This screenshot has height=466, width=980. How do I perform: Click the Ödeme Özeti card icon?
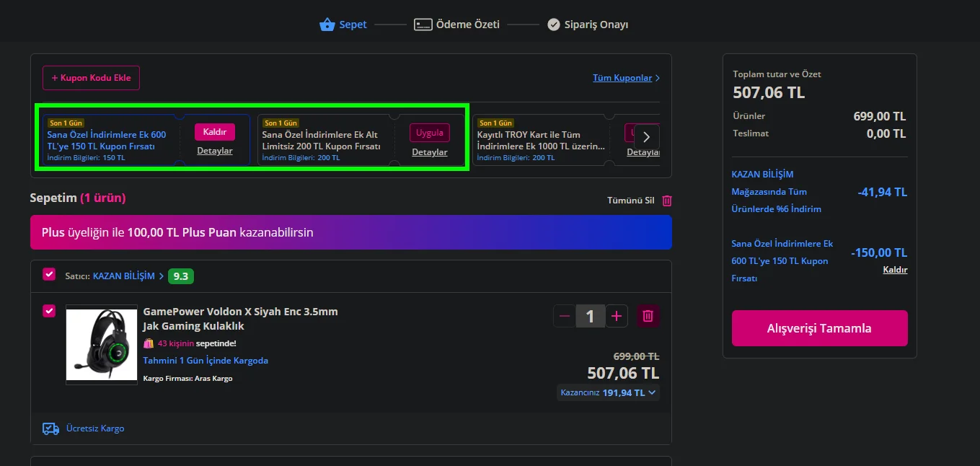423,25
